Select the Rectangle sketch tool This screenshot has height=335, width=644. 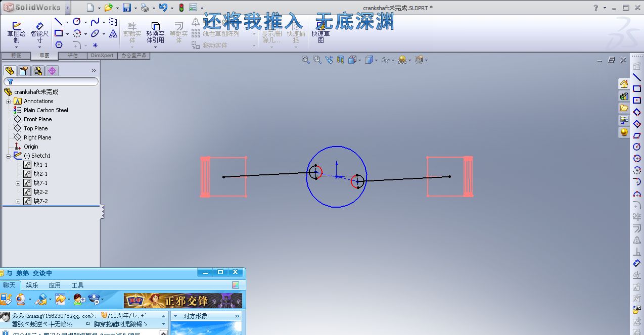point(59,33)
